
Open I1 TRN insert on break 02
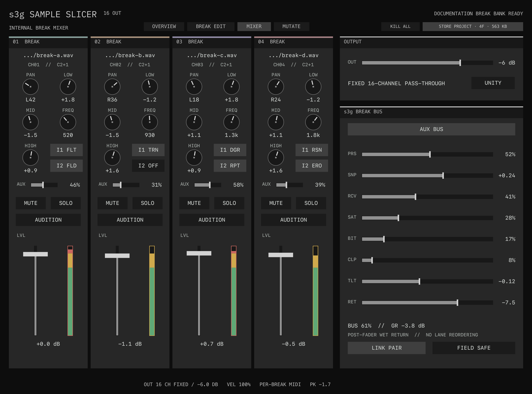click(x=148, y=150)
